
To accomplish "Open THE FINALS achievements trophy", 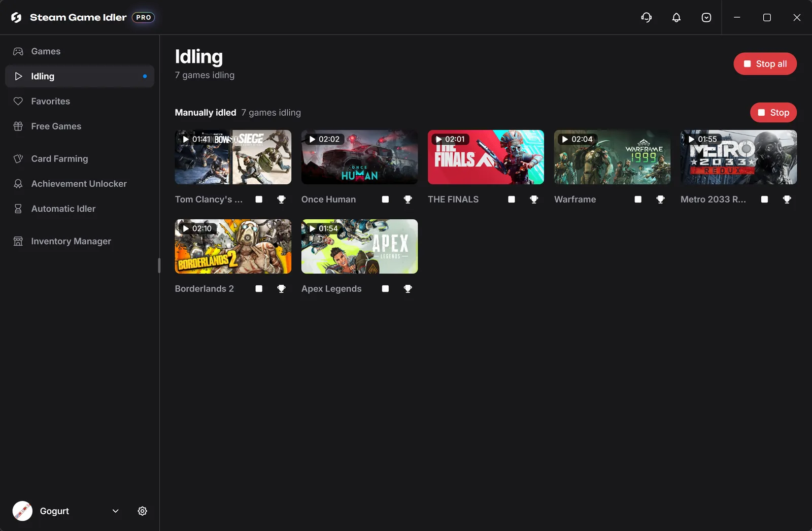I will coord(534,200).
